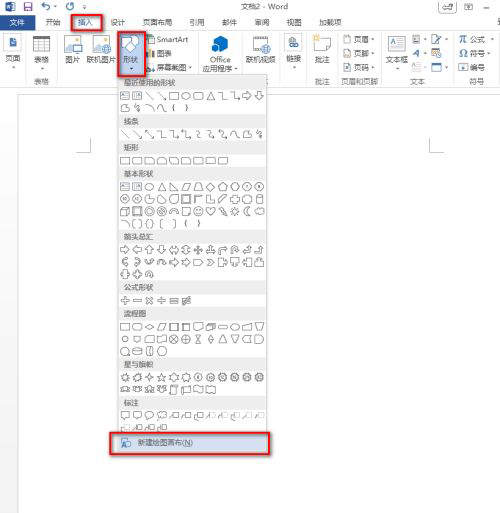Switch to the References (引用) tab
Viewport: 500px width, 513px height.
197,22
